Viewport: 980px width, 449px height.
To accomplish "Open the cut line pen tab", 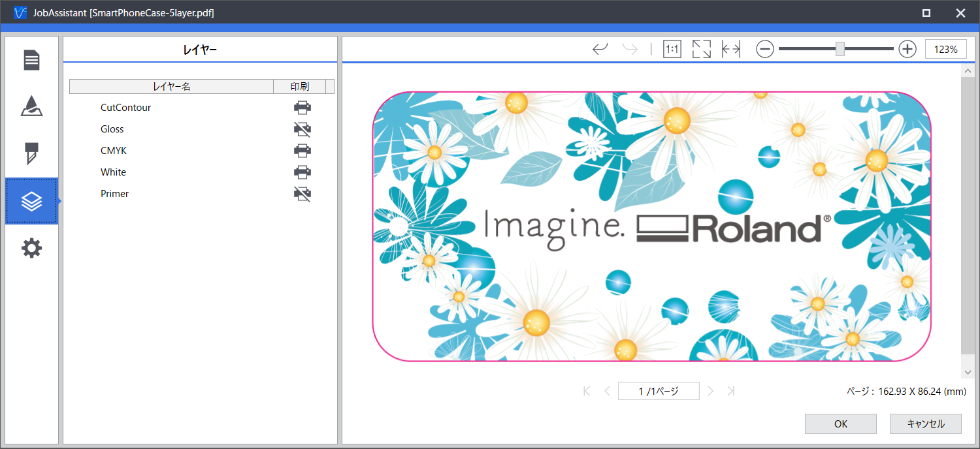I will pyautogui.click(x=31, y=154).
